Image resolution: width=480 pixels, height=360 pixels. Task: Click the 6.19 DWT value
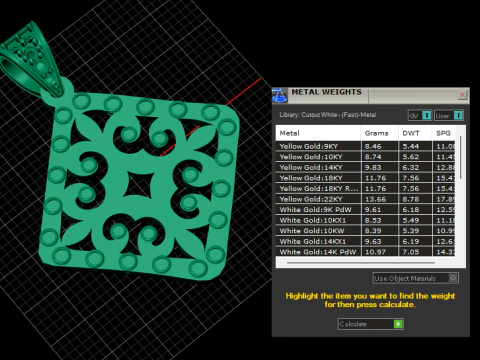point(411,241)
